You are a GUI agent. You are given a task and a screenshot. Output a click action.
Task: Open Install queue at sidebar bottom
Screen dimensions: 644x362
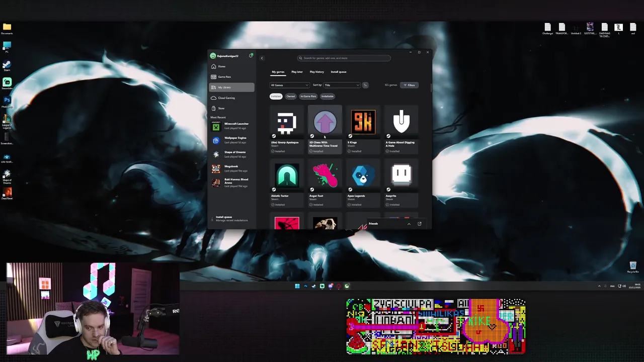click(x=231, y=219)
